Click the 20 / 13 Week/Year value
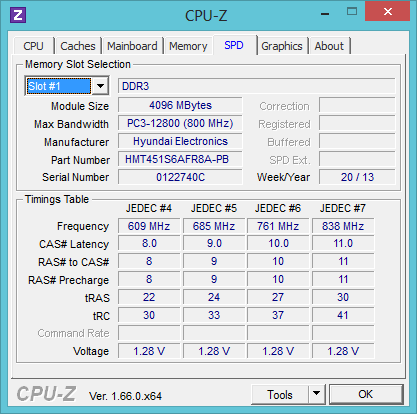Screen dimensions: 417x414 coord(357,177)
